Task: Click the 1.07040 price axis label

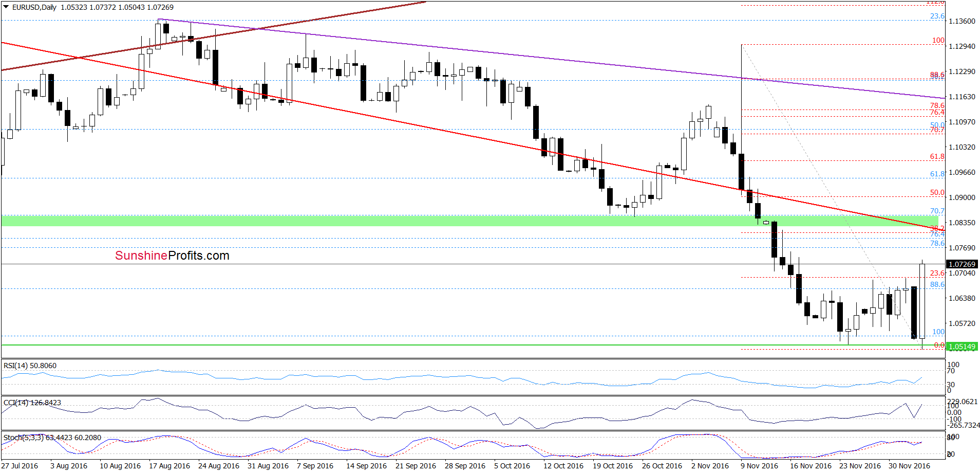Action: pyautogui.click(x=962, y=273)
